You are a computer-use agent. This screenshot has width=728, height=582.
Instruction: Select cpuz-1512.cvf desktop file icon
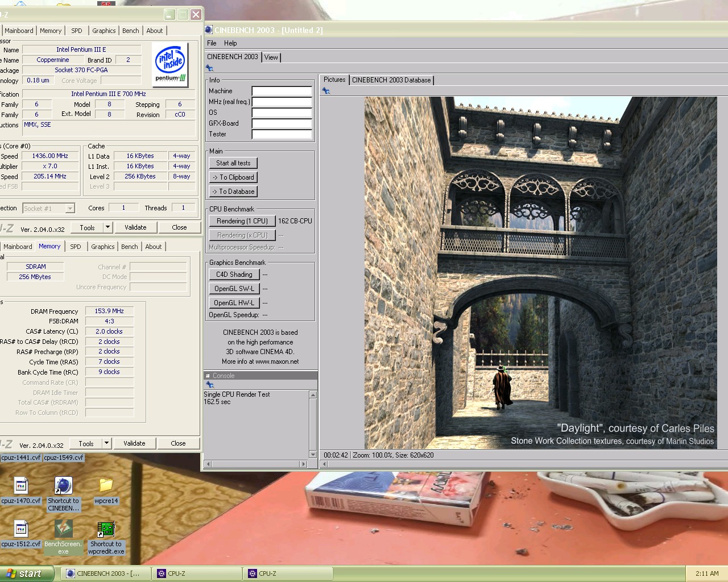pos(20,534)
